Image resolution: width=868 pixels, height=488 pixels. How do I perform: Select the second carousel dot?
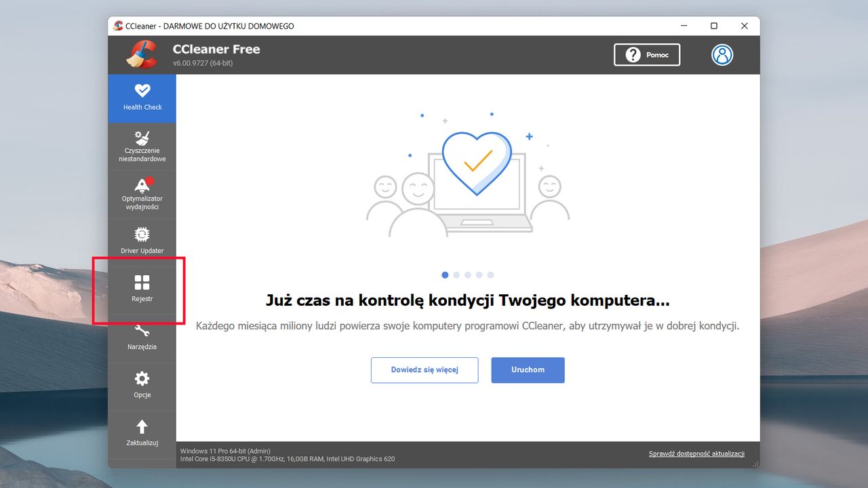point(456,275)
